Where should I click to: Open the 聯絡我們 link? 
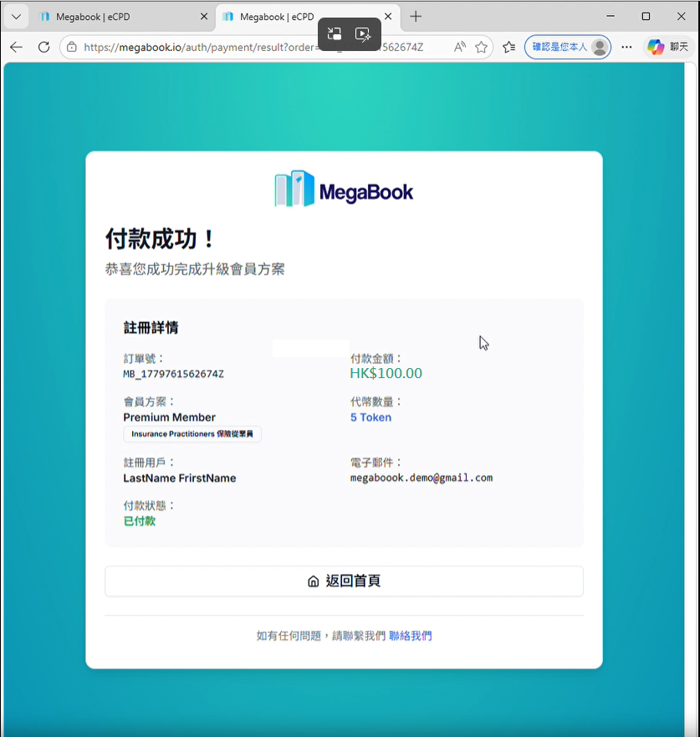coord(410,636)
